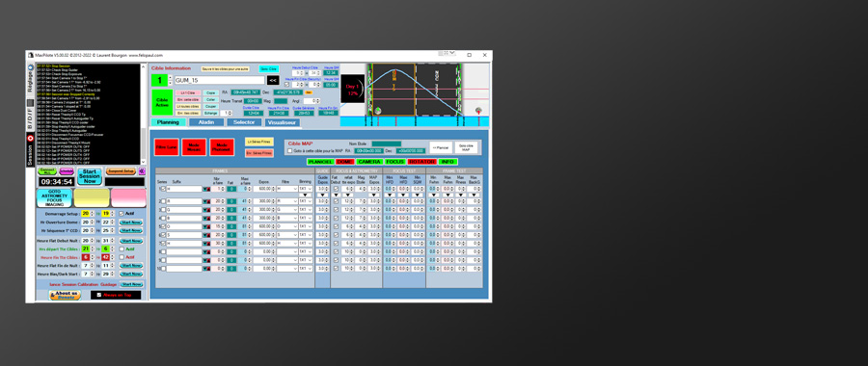This screenshot has width=868, height=366.
Task: Click the moon phase Day 1 thumbnail
Action: (352, 89)
